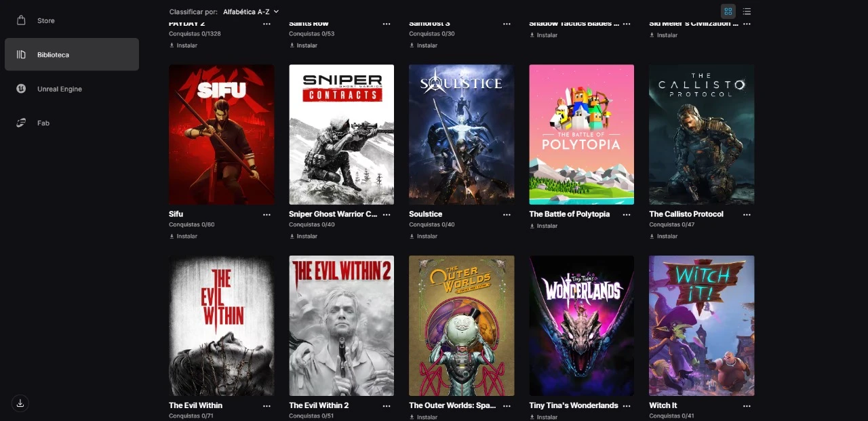Screen dimensions: 868x421
Task: Expand the Alfabética A-Z sort dropdown
Action: (x=251, y=12)
